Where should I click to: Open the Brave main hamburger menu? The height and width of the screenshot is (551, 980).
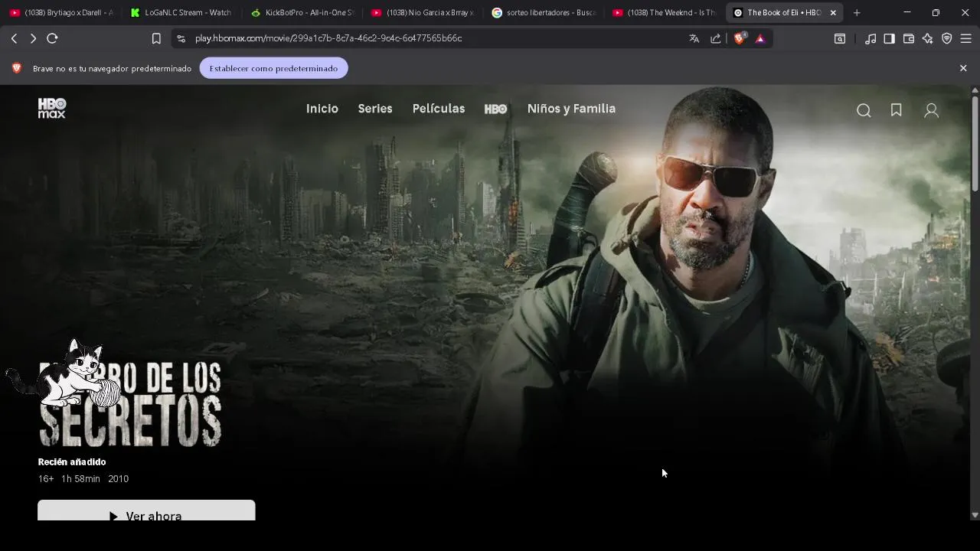click(966, 38)
